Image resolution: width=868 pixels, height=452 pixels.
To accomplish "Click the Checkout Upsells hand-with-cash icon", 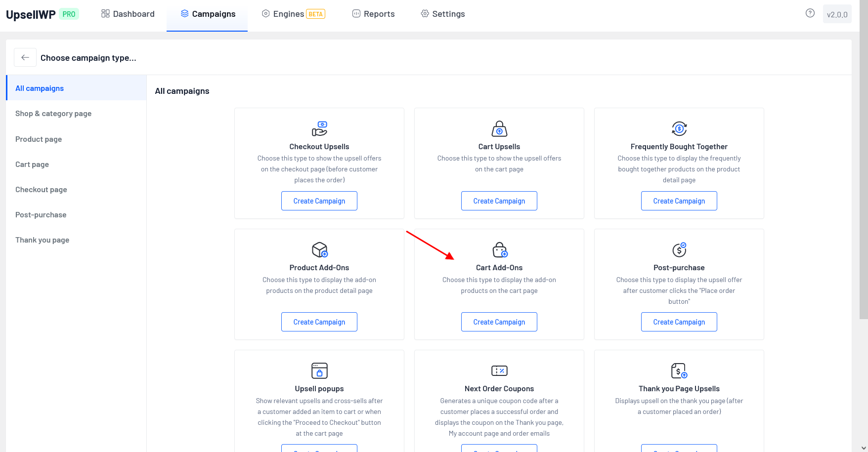I will point(319,128).
